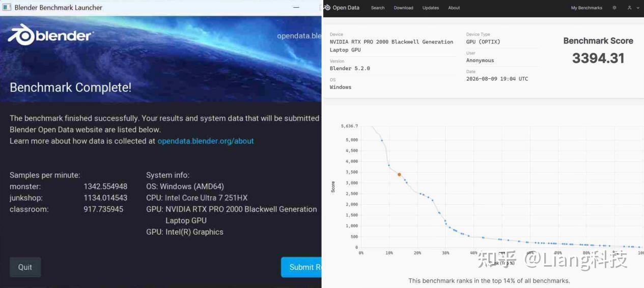Minimize the Blender Benchmark Launcher window
This screenshot has height=288, width=644.
point(296,8)
